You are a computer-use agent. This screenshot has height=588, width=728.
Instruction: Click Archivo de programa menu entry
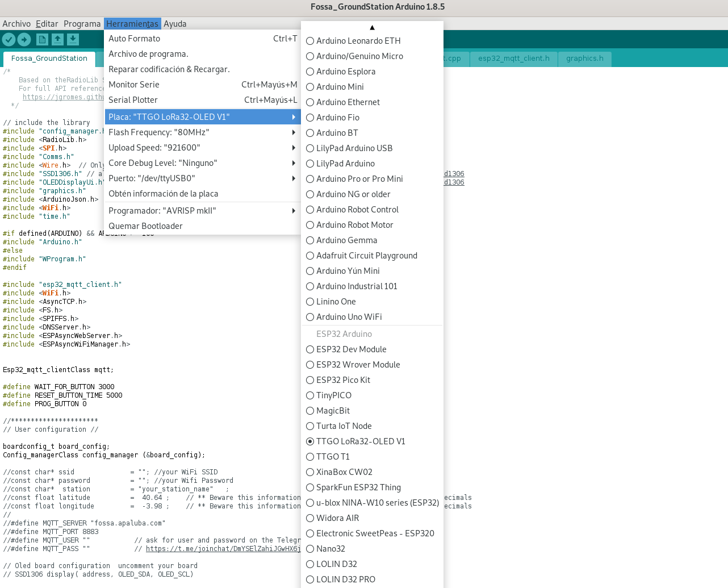202,54
